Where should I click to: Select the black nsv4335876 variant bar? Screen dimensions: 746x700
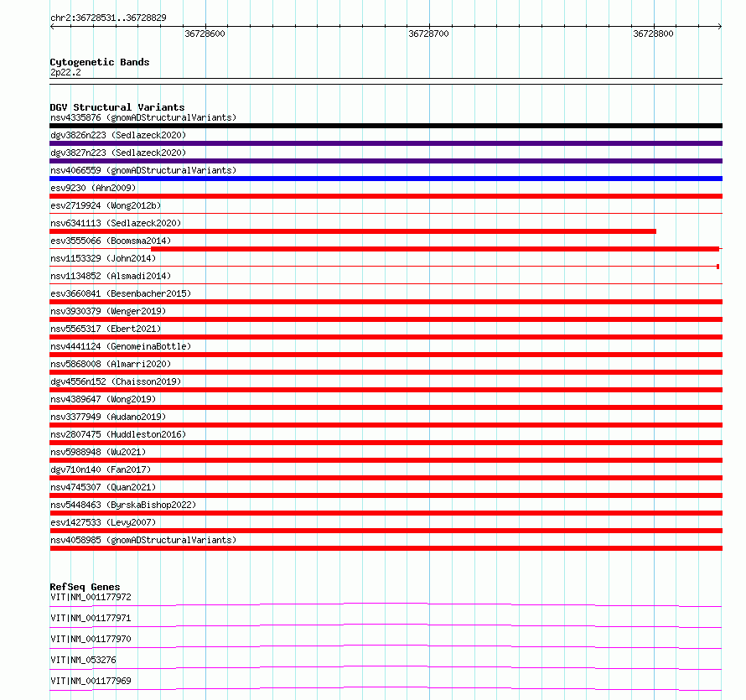(386, 126)
